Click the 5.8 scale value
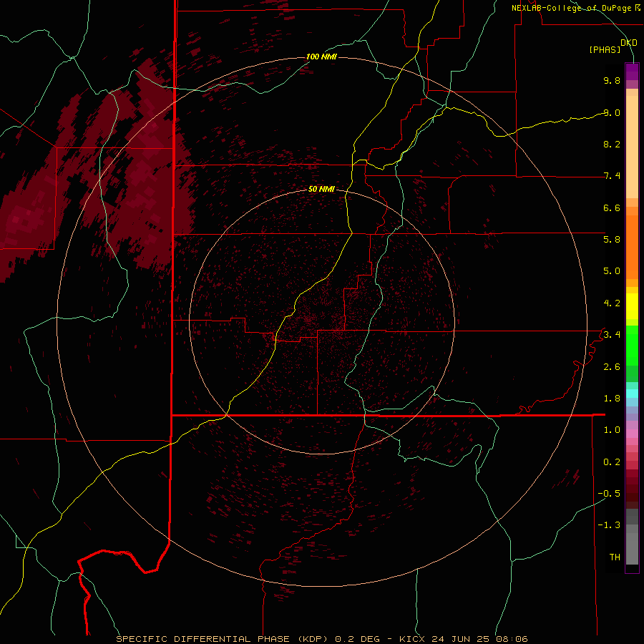The height and width of the screenshot is (644, 644). 612,239
